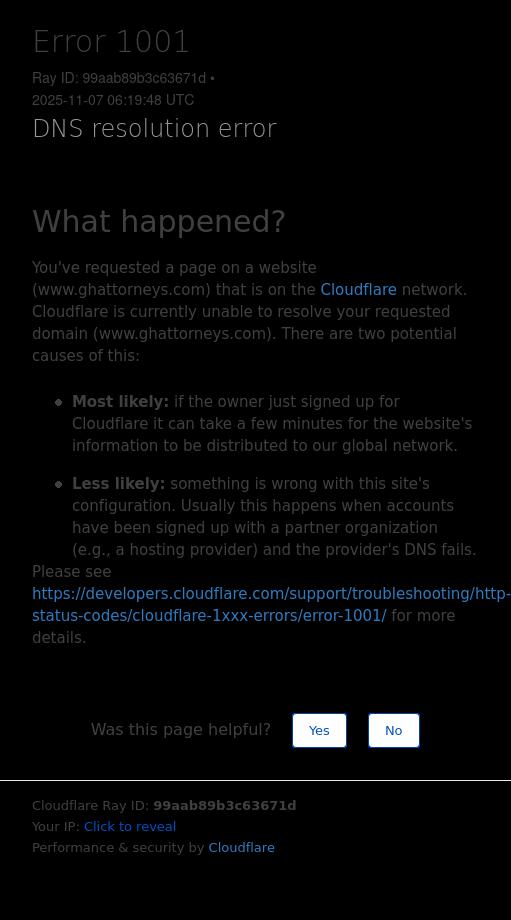Select No for page helpful feedback
The image size is (511, 920).
coord(394,730)
